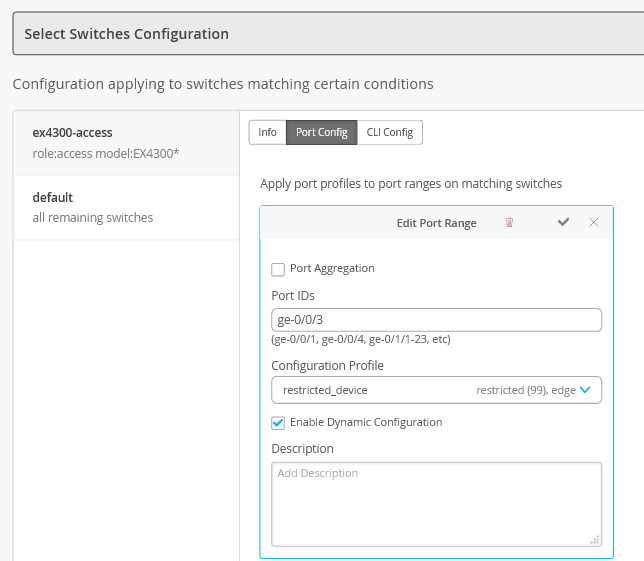The image size is (644, 561).
Task: Grab the Description box resize handle
Action: [595, 540]
